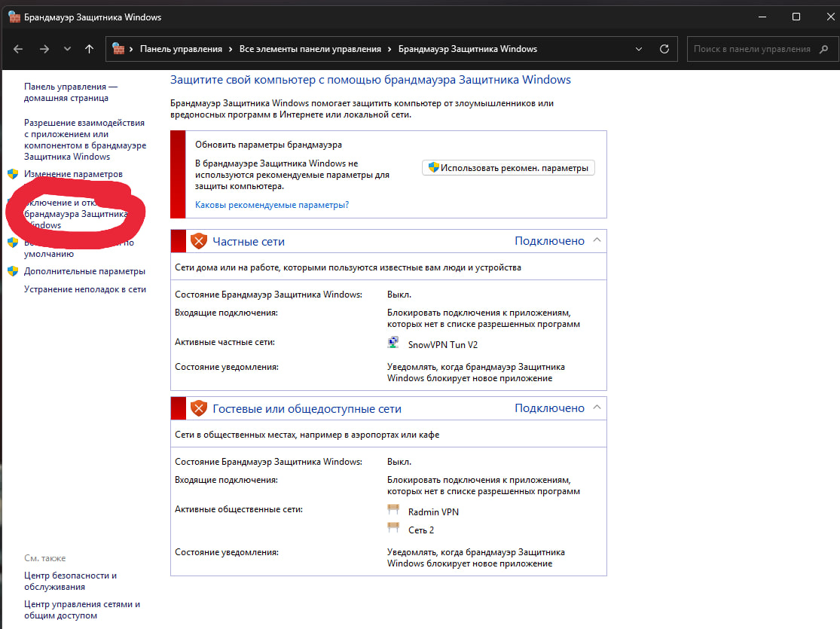Click 'Активные общественные сети:' label
The image size is (840, 629).
[238, 509]
